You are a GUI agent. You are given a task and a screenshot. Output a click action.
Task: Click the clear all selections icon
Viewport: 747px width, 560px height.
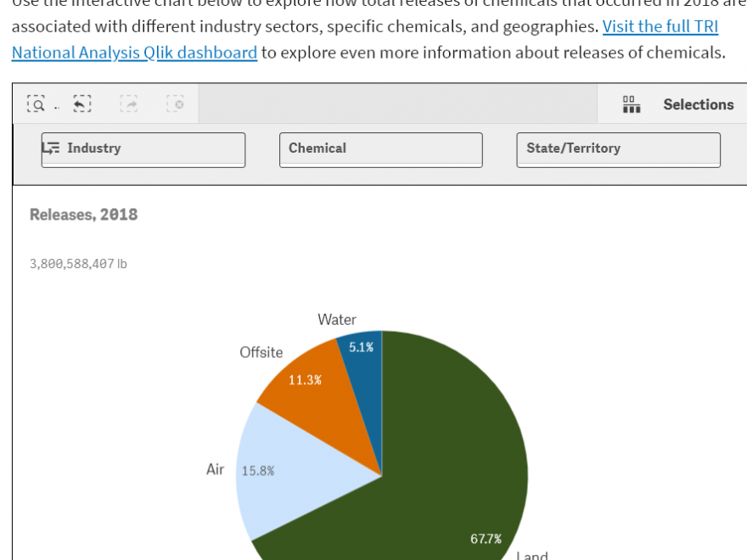(x=176, y=104)
